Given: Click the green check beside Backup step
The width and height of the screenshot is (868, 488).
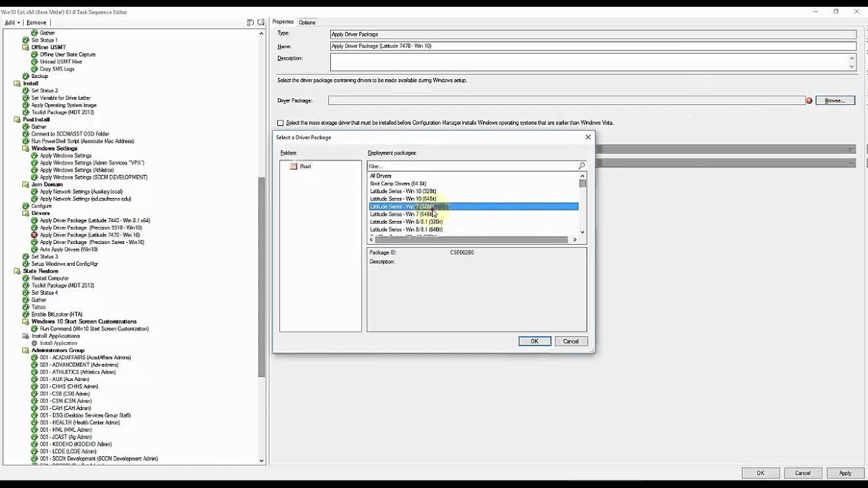Looking at the screenshot, I should pos(26,76).
